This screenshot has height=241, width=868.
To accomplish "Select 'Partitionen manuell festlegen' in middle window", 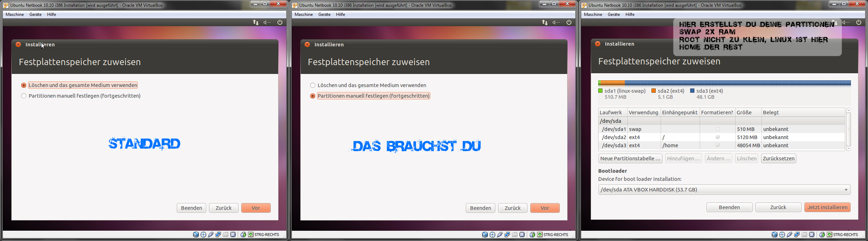I will [x=370, y=96].
